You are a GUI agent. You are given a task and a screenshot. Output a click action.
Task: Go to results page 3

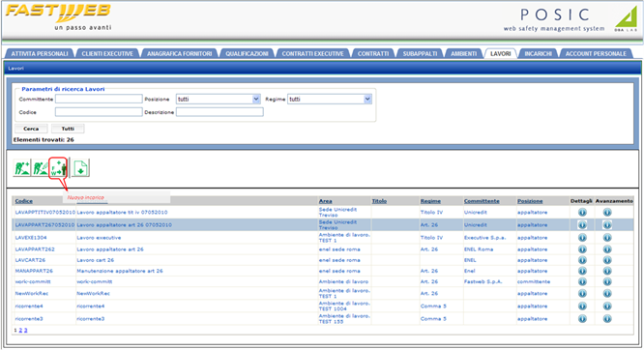coord(25,331)
